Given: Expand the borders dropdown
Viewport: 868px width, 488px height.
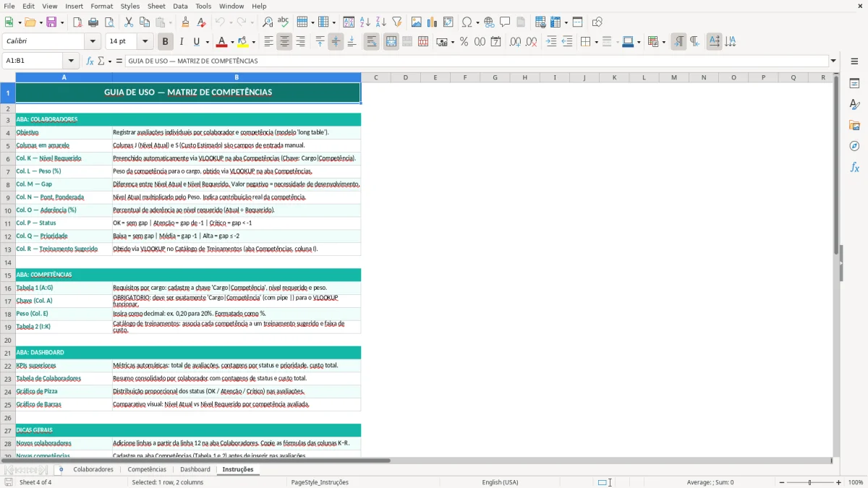Looking at the screenshot, I should tap(596, 41).
